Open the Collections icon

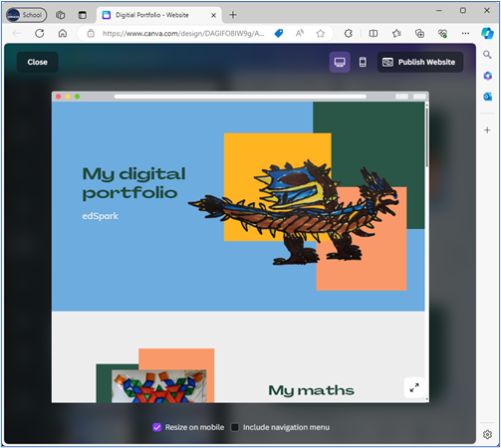tap(419, 33)
